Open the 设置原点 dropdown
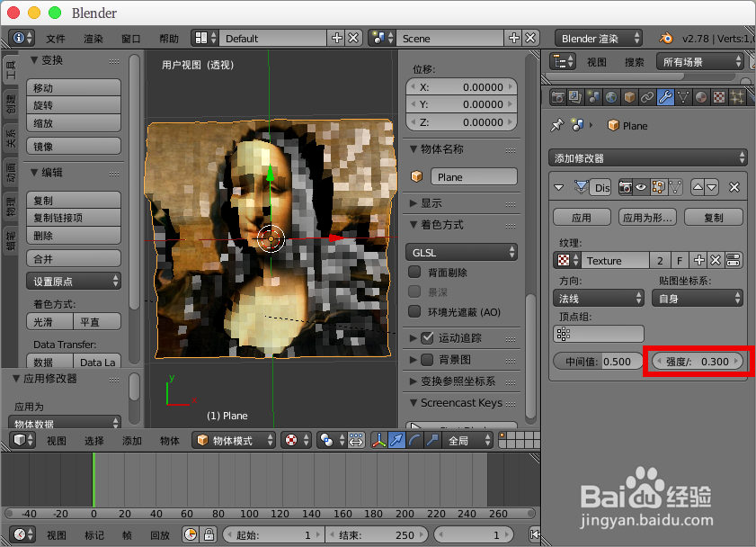This screenshot has width=756, height=547. [74, 282]
